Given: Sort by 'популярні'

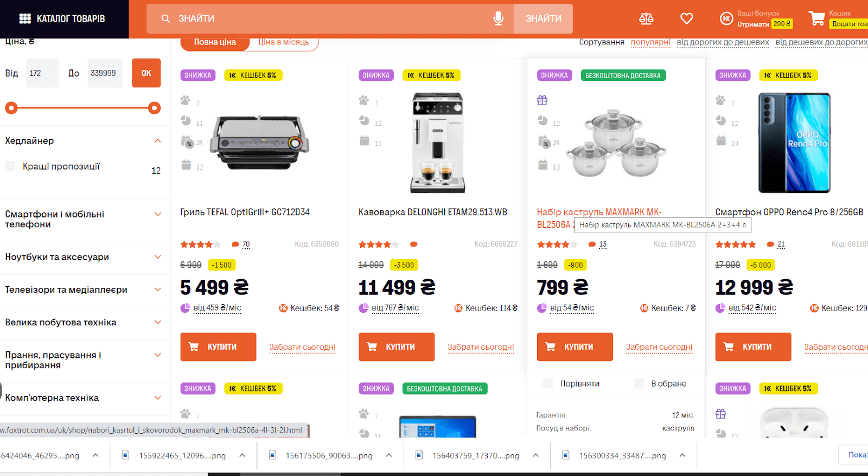Looking at the screenshot, I should [650, 42].
